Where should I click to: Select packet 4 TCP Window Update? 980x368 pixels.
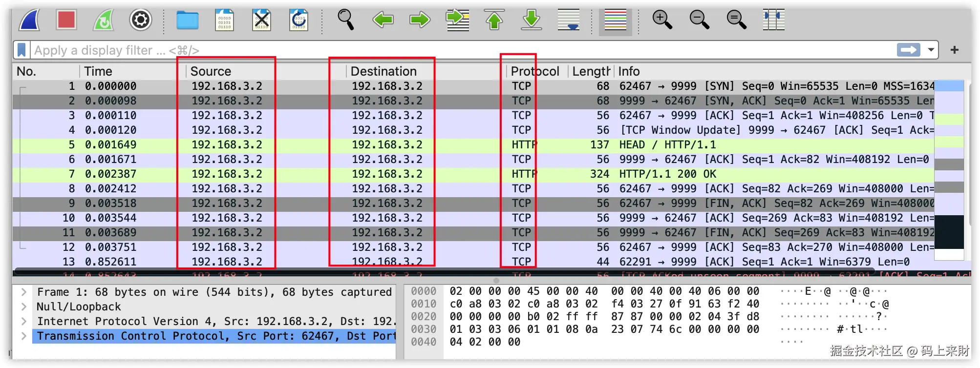click(x=473, y=130)
